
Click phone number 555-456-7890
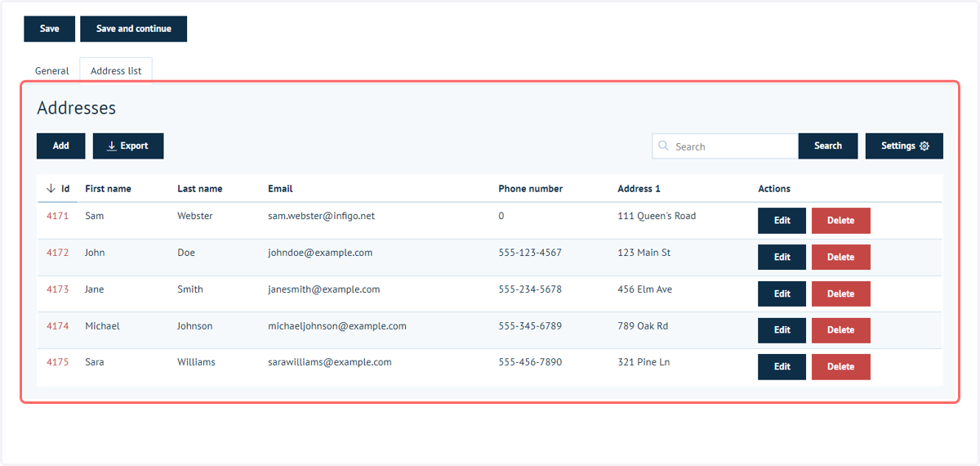point(530,362)
